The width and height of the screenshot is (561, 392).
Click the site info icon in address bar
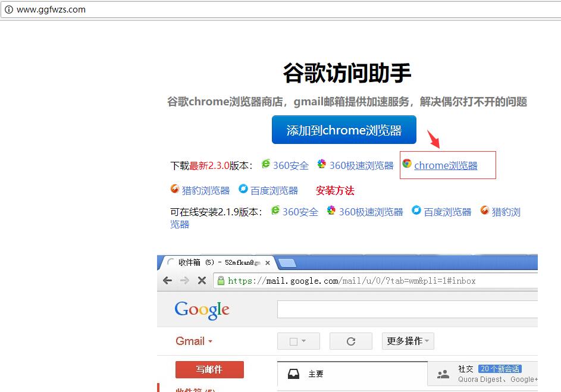[x=8, y=10]
